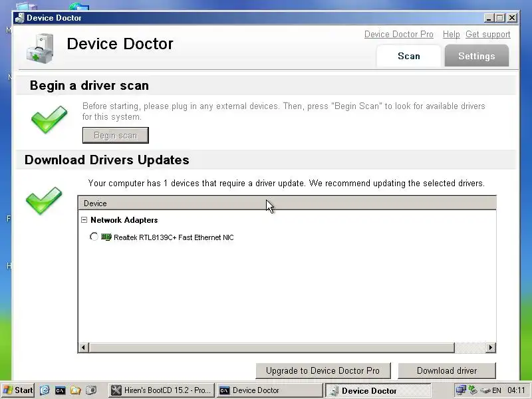The image size is (532, 399).
Task: Open the Device Doctor Pro link
Action: tap(398, 35)
